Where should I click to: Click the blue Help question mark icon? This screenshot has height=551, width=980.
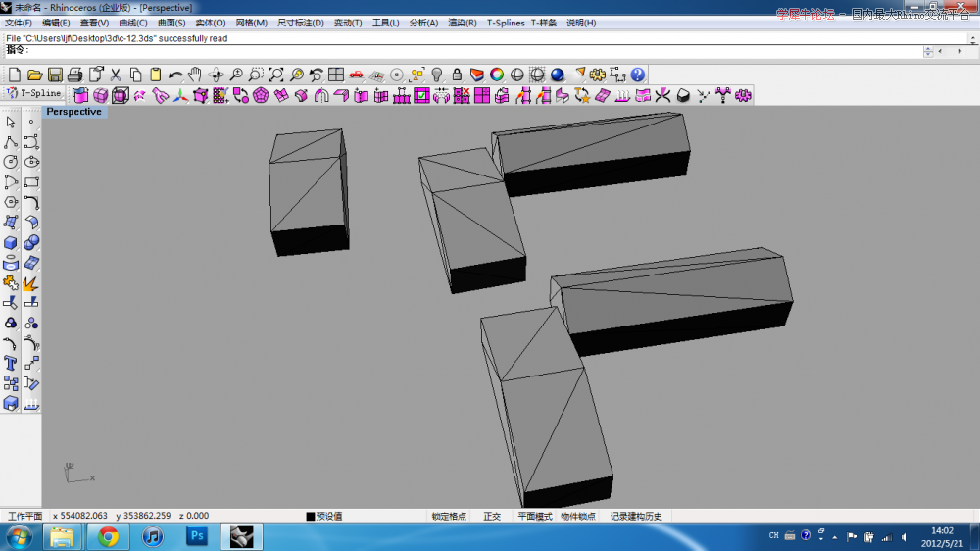click(638, 75)
